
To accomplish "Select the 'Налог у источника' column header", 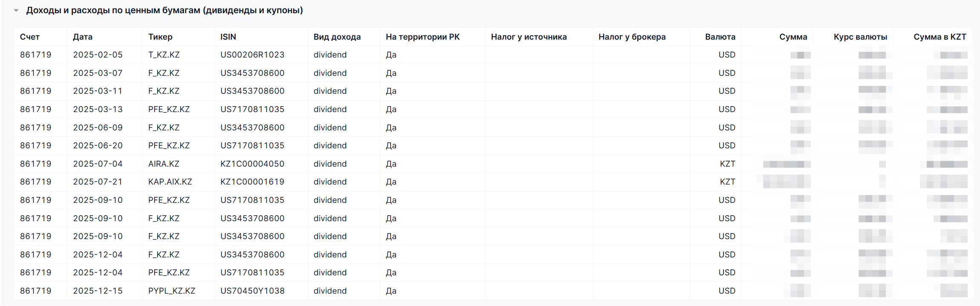I will [529, 37].
